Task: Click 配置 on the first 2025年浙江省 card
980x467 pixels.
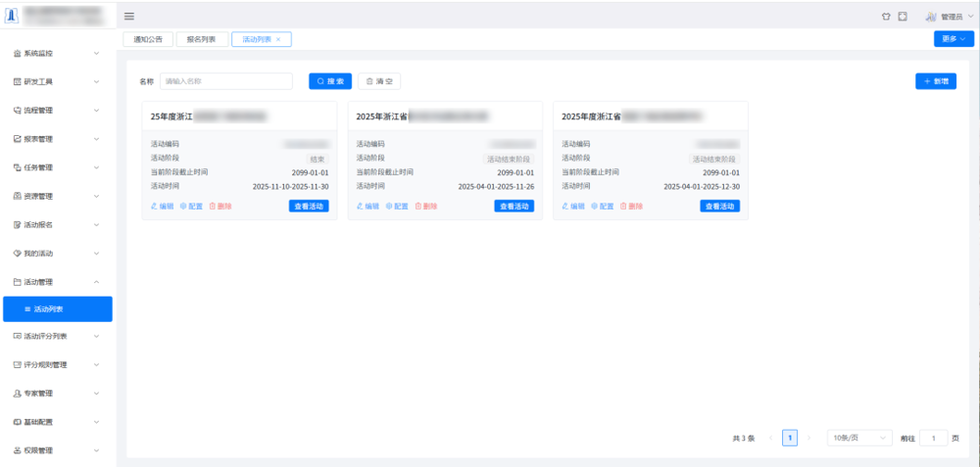Action: tap(397, 207)
